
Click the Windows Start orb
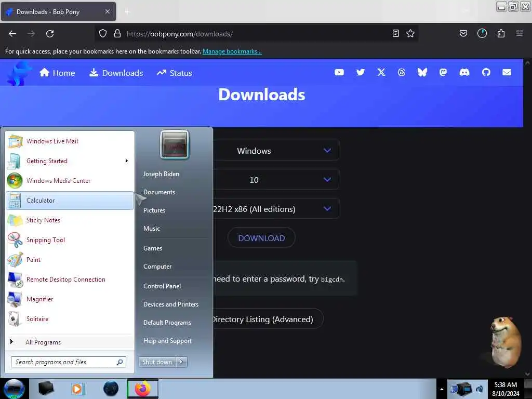14,389
